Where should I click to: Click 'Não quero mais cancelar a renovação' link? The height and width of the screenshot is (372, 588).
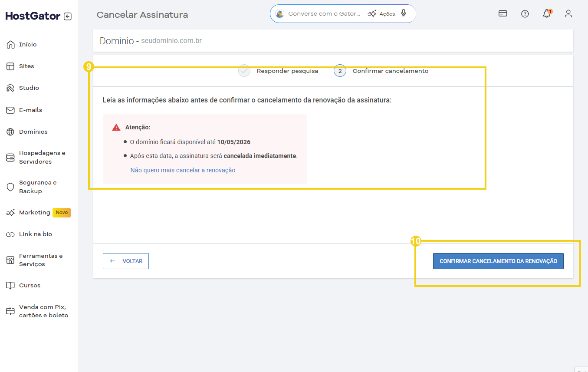[x=183, y=170]
